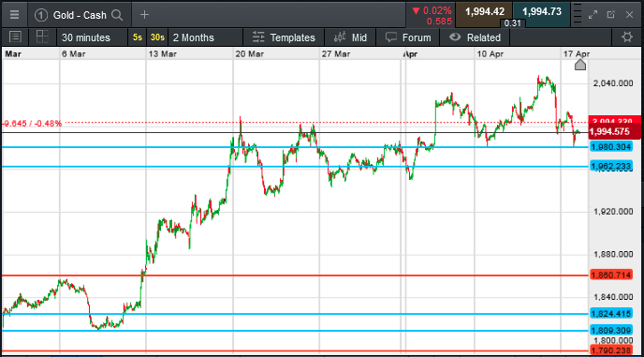Viewport: 644px width, 357px height.
Task: Open the Templates dropdown
Action: click(x=284, y=37)
